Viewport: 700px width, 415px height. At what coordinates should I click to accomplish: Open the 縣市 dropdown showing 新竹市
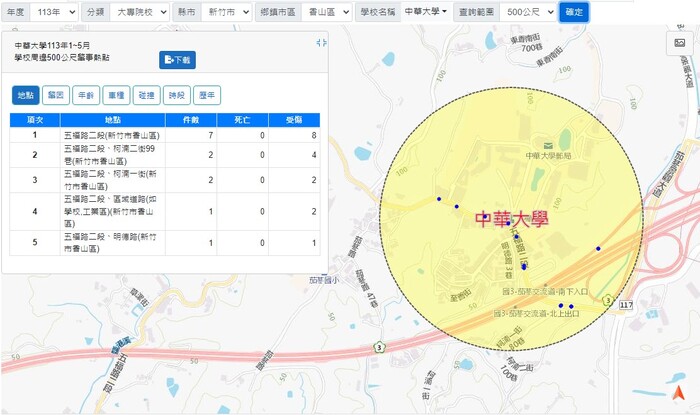point(226,12)
